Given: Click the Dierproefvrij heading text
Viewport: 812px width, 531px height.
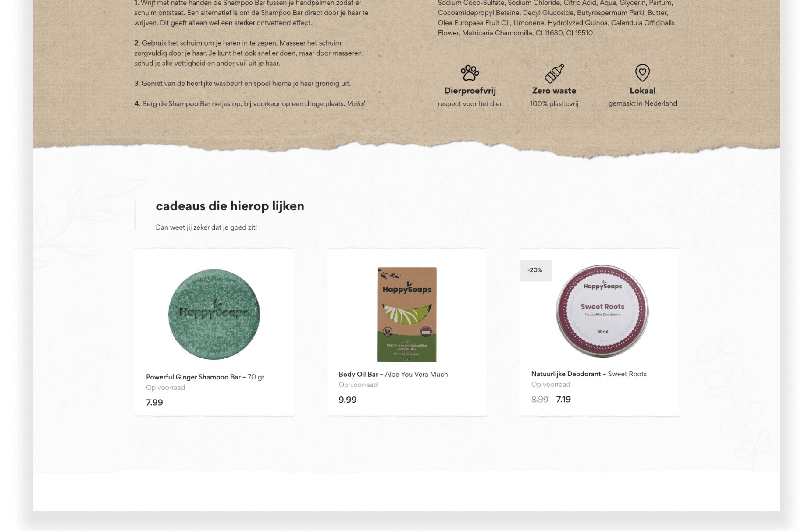Looking at the screenshot, I should [470, 91].
